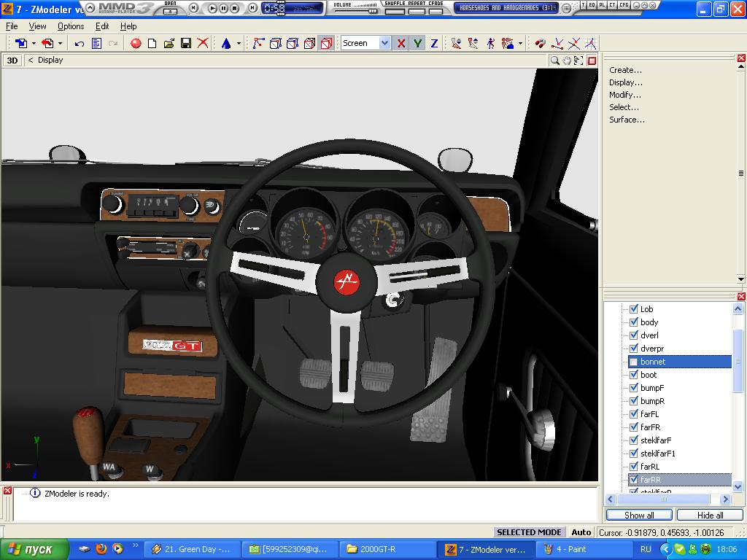Select the vertices level icon
This screenshot has height=560, width=747.
tap(258, 44)
